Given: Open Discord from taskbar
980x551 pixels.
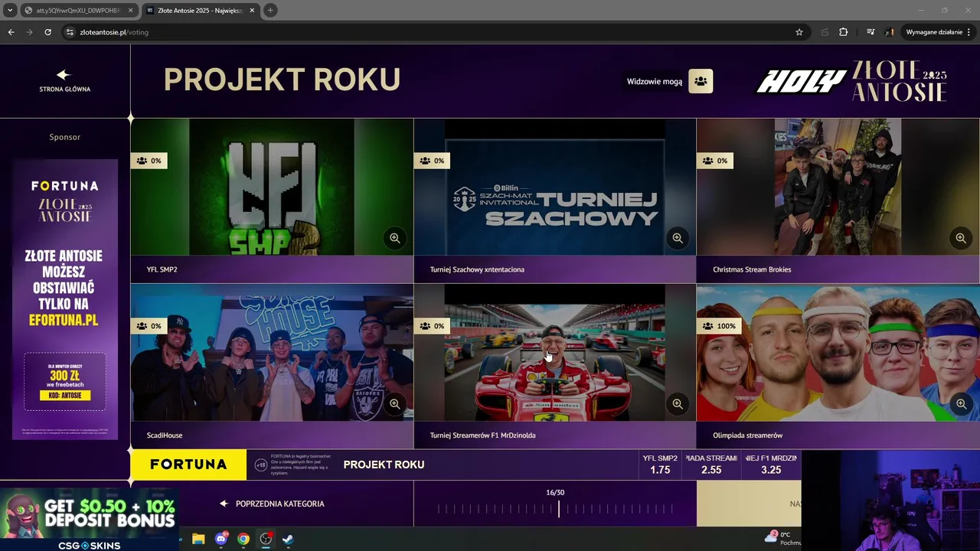Looking at the screenshot, I should [221, 539].
